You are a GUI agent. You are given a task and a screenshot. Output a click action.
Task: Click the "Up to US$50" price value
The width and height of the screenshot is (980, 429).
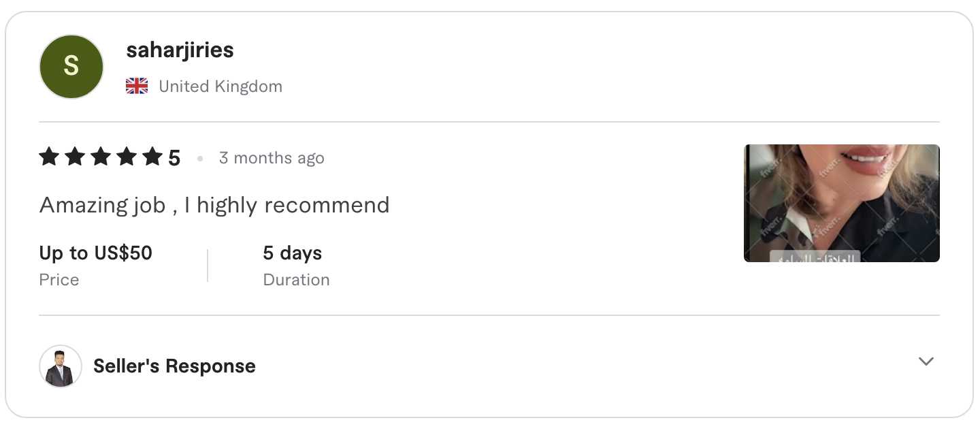(x=95, y=253)
